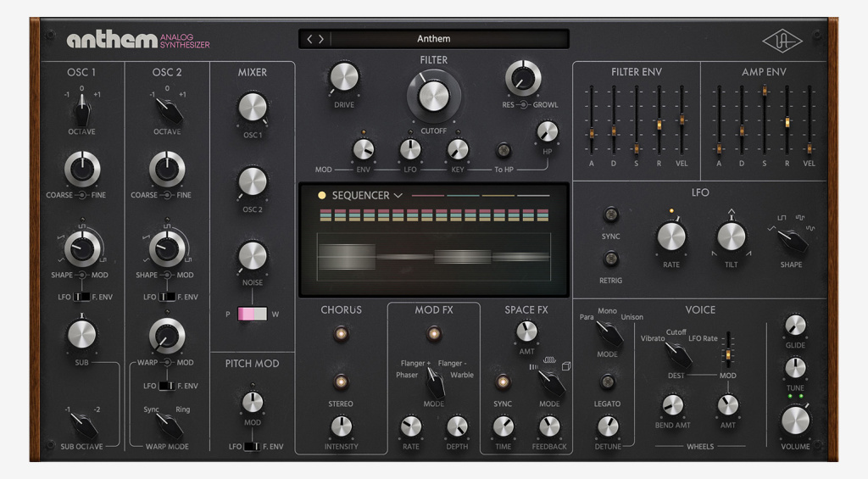Click the next preset arrow
The height and width of the screenshot is (479, 868).
(320, 39)
